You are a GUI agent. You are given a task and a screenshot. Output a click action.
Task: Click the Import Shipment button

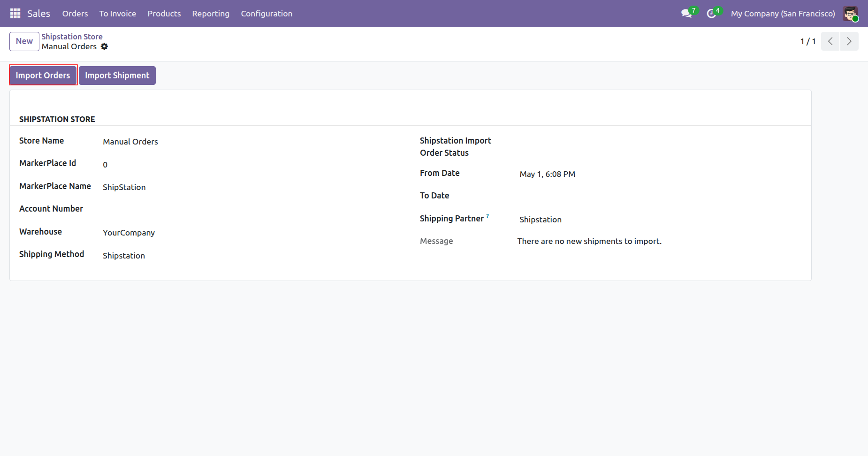[117, 76]
